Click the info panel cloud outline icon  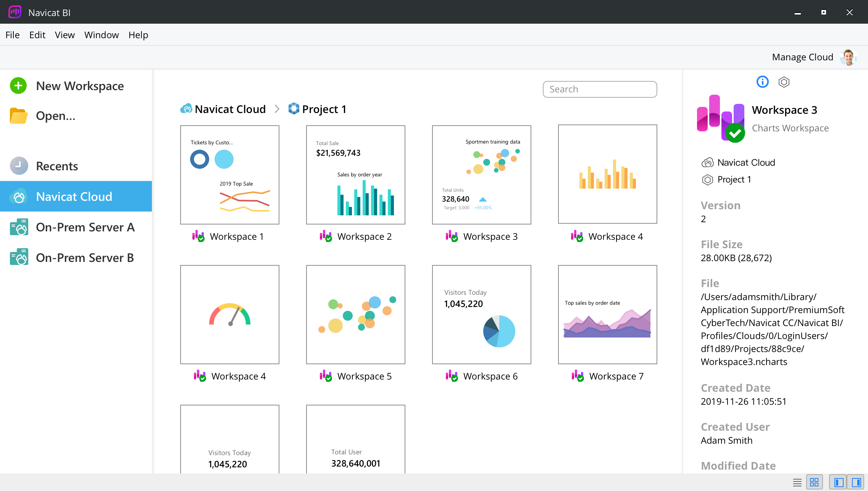707,162
